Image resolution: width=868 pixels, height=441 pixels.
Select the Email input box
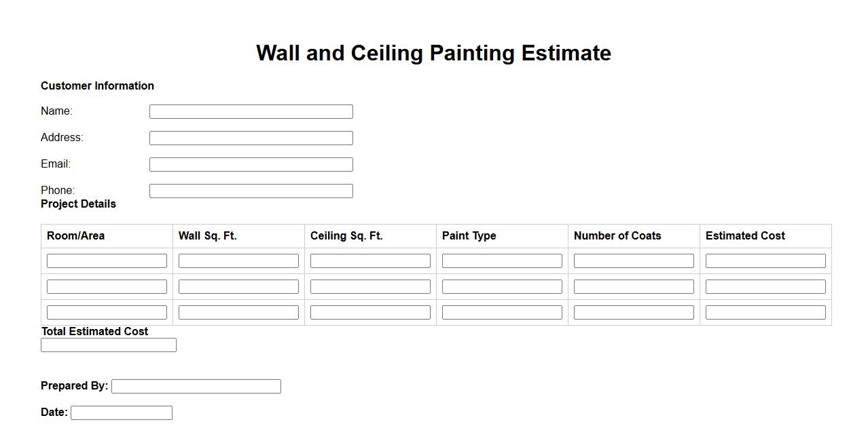pyautogui.click(x=251, y=165)
